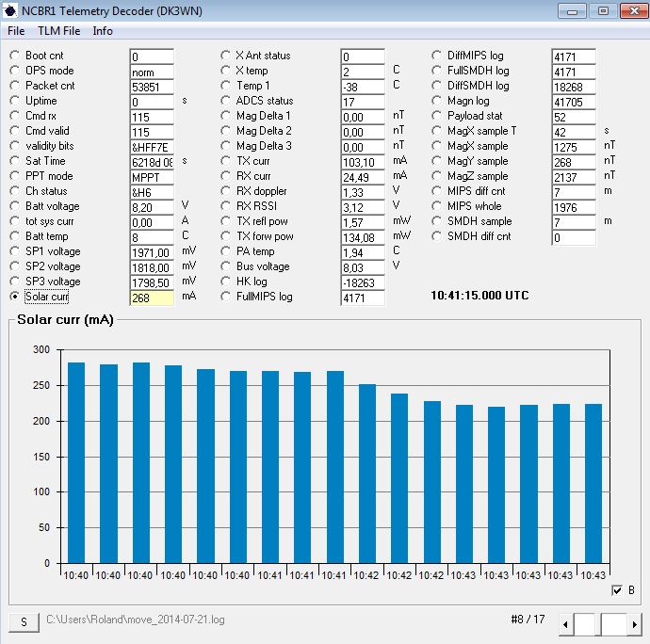Select the RX doppler radio button
The width and height of the screenshot is (650, 644).
225,190
